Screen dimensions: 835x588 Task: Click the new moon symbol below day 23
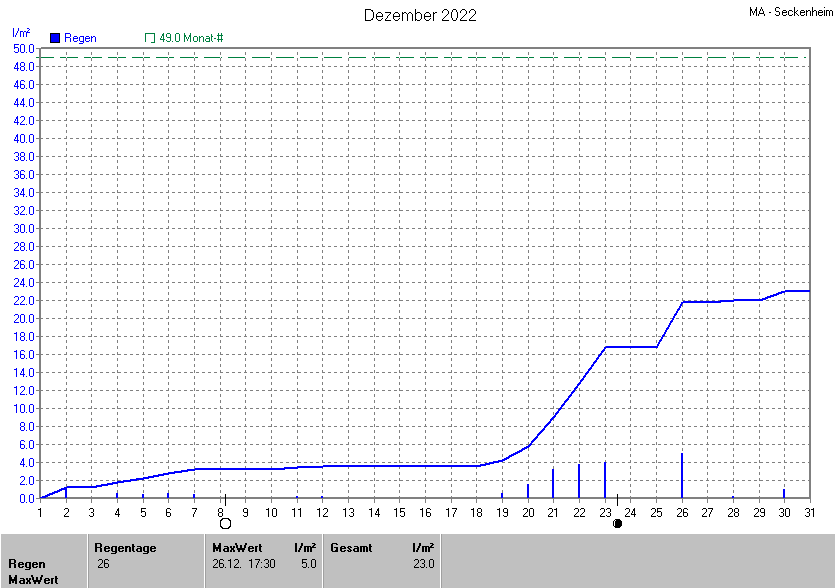pyautogui.click(x=617, y=523)
